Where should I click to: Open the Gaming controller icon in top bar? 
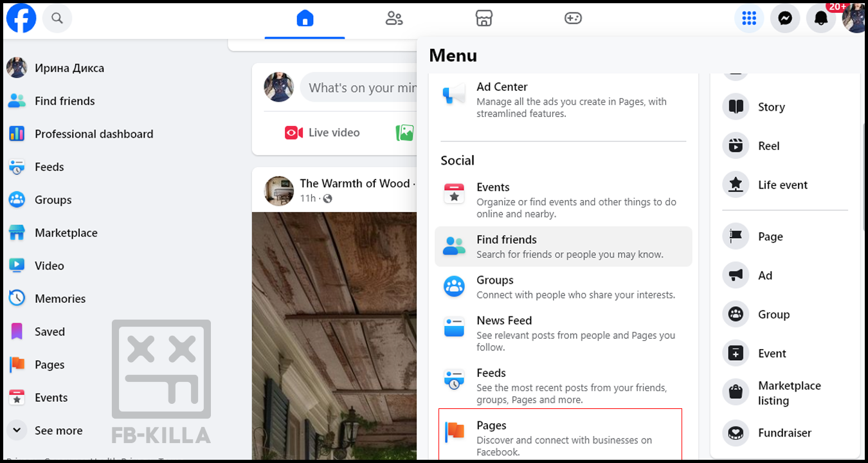[573, 19]
